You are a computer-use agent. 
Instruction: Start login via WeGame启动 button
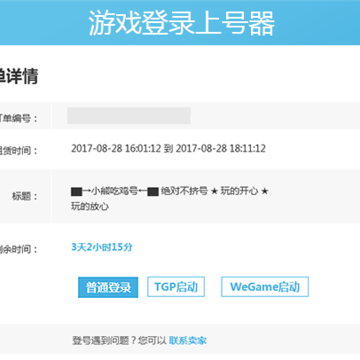pyautogui.click(x=265, y=287)
